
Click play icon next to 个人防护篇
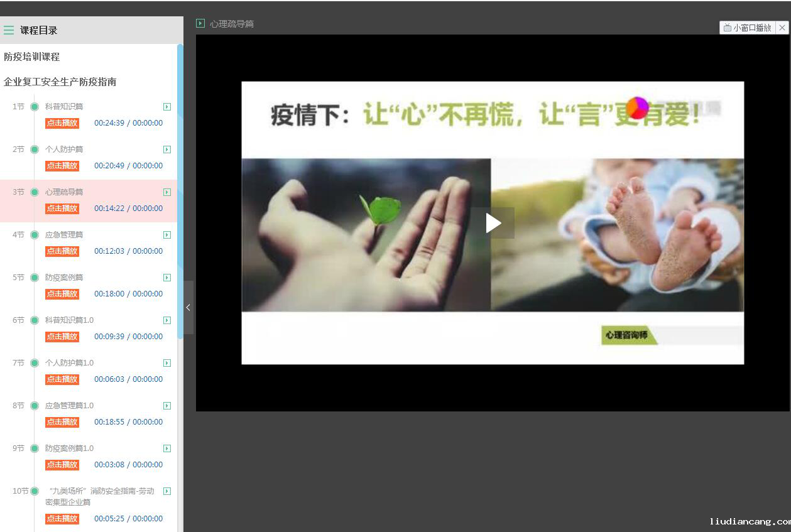[167, 149]
